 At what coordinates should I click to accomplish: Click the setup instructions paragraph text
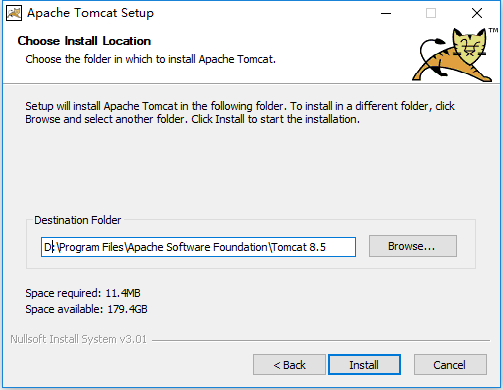[240, 112]
